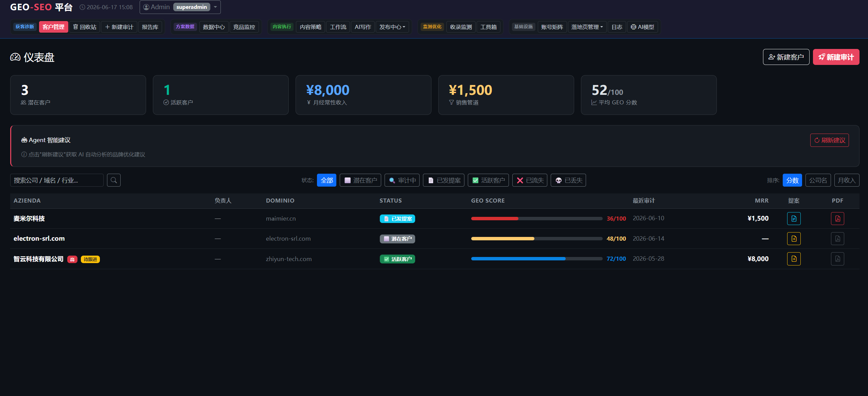Open electron-srl.com company name link

pos(39,239)
